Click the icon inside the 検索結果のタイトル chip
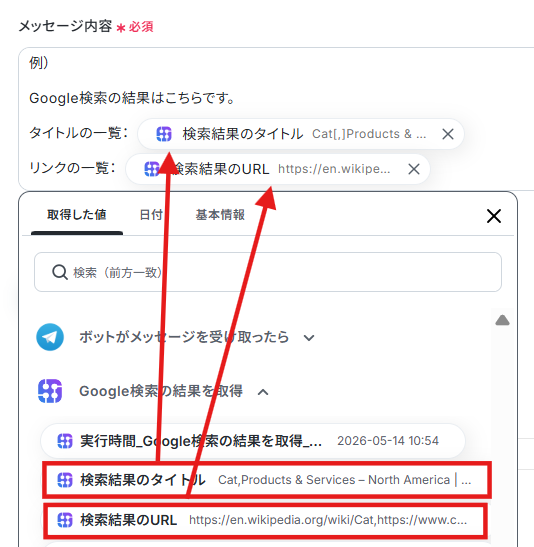534x547 pixels. tap(164, 134)
